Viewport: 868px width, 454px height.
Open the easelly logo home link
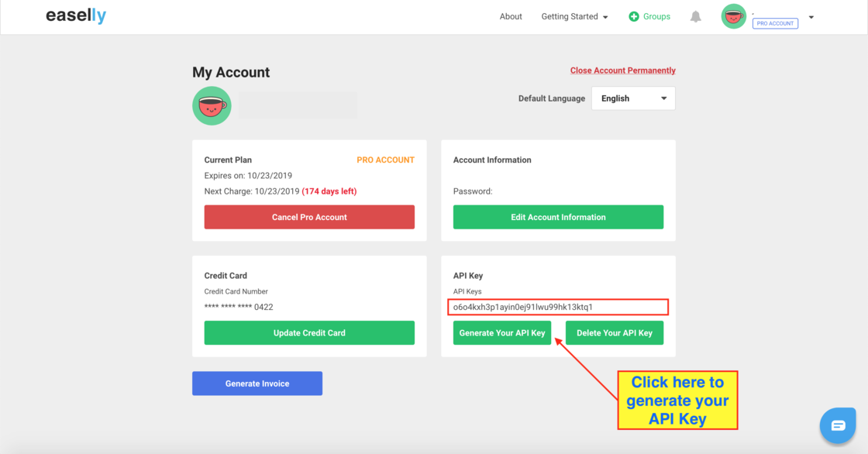76,15
